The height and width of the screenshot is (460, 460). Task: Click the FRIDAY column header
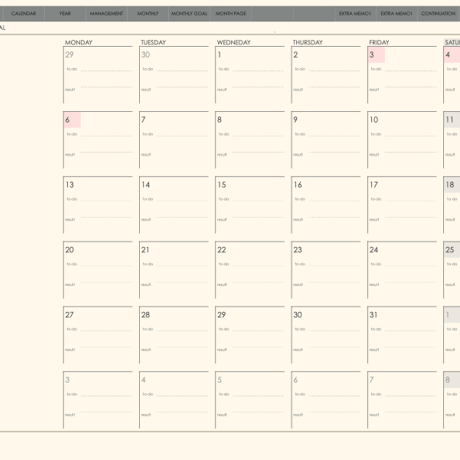[379, 42]
